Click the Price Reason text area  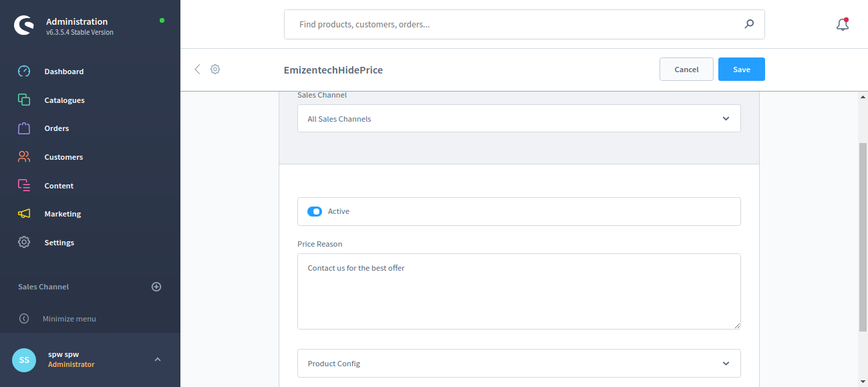coord(519,291)
